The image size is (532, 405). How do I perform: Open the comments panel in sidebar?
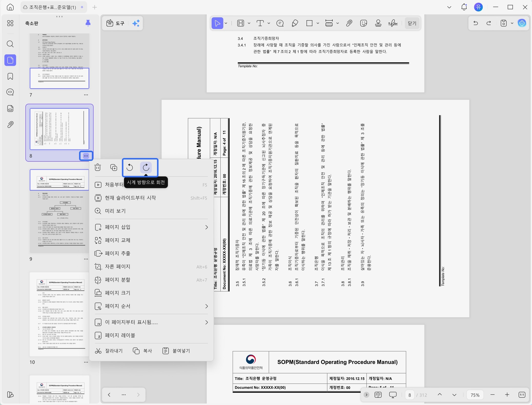click(10, 92)
